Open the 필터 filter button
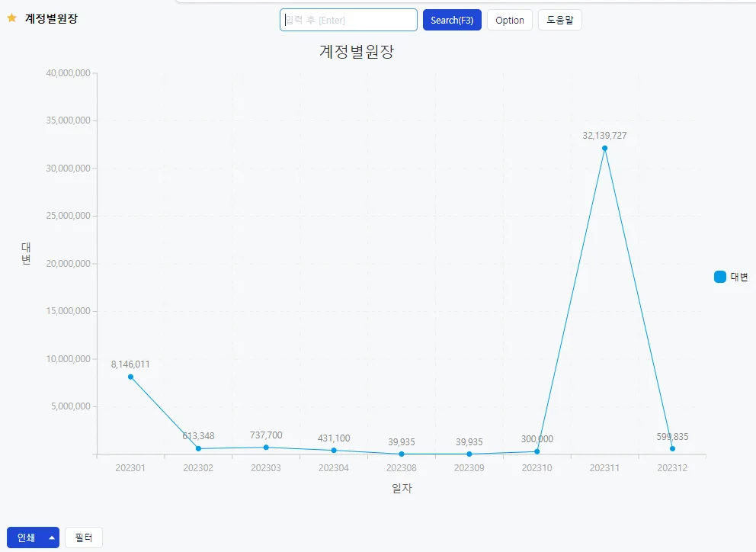756x552 pixels. coord(83,538)
